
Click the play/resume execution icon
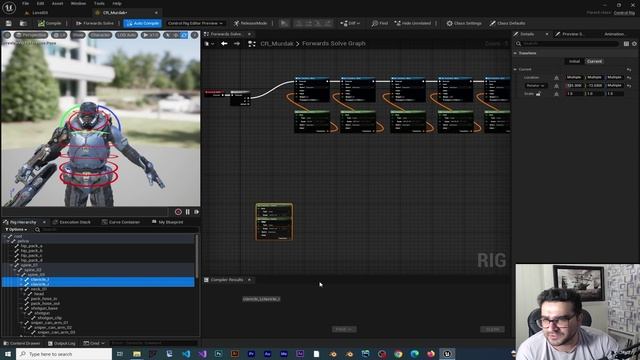click(x=284, y=23)
